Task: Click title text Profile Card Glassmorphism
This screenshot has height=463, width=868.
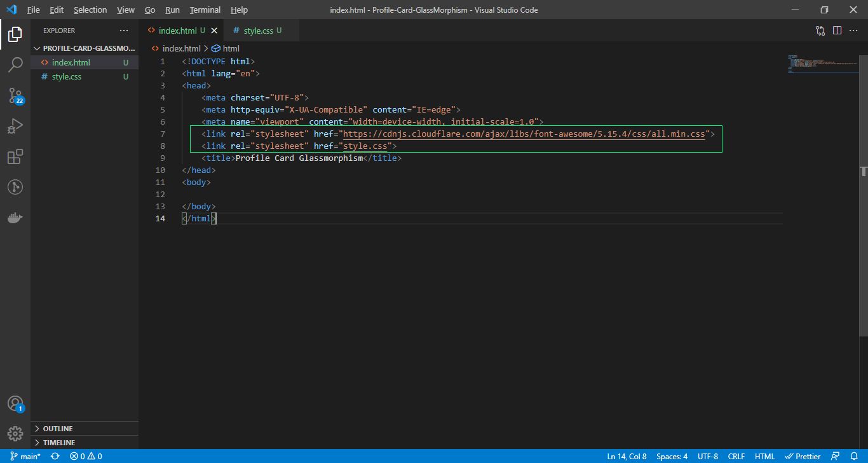Action: point(299,158)
